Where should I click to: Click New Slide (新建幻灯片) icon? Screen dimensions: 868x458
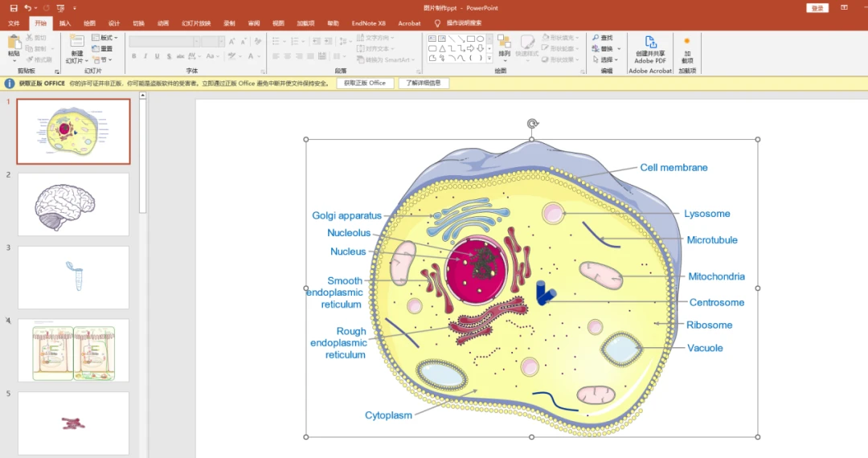pos(77,42)
